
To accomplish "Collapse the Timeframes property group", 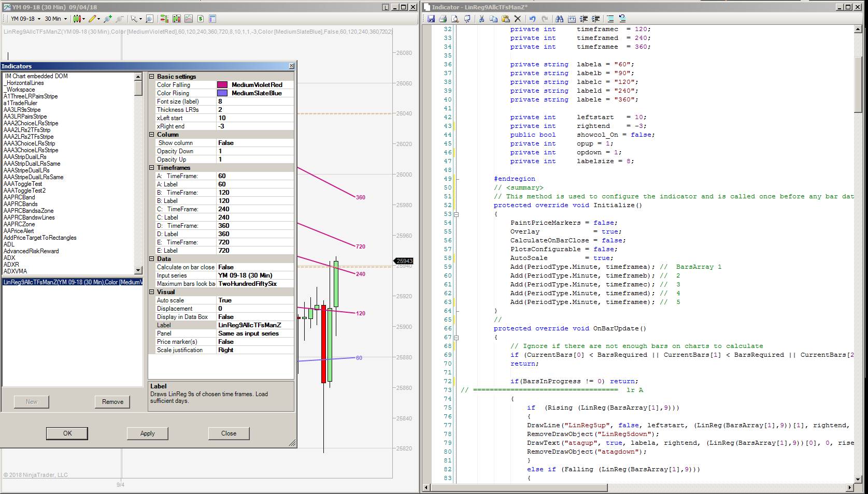I will pos(152,168).
